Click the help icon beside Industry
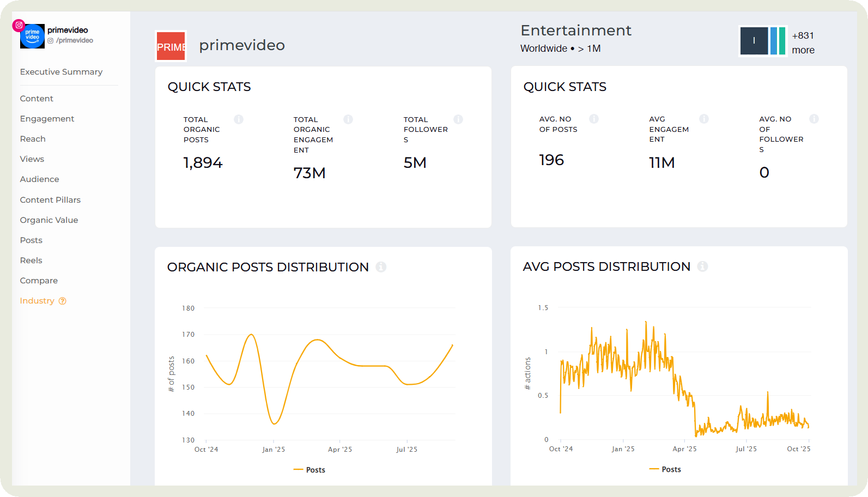 point(63,301)
